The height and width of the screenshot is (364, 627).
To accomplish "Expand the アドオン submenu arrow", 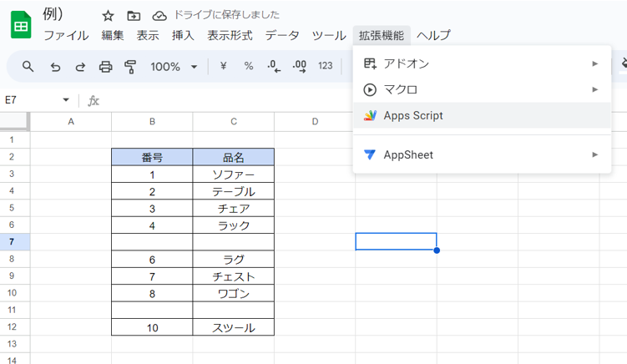I will (595, 63).
